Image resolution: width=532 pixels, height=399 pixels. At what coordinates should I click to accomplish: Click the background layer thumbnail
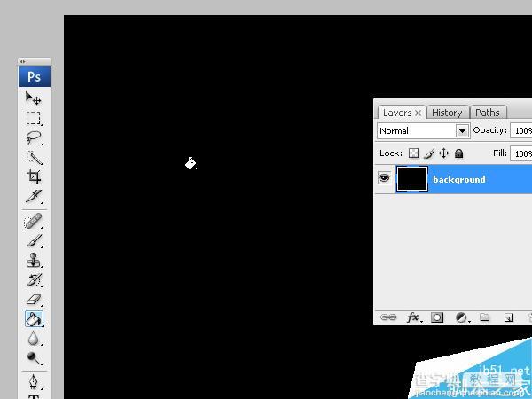412,178
